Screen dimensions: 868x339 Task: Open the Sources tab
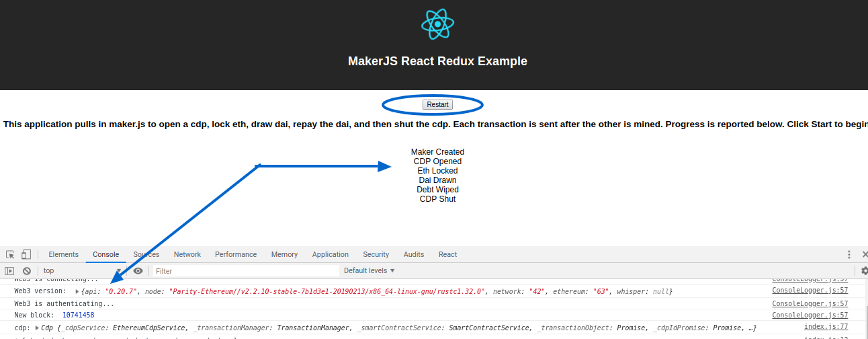point(146,254)
